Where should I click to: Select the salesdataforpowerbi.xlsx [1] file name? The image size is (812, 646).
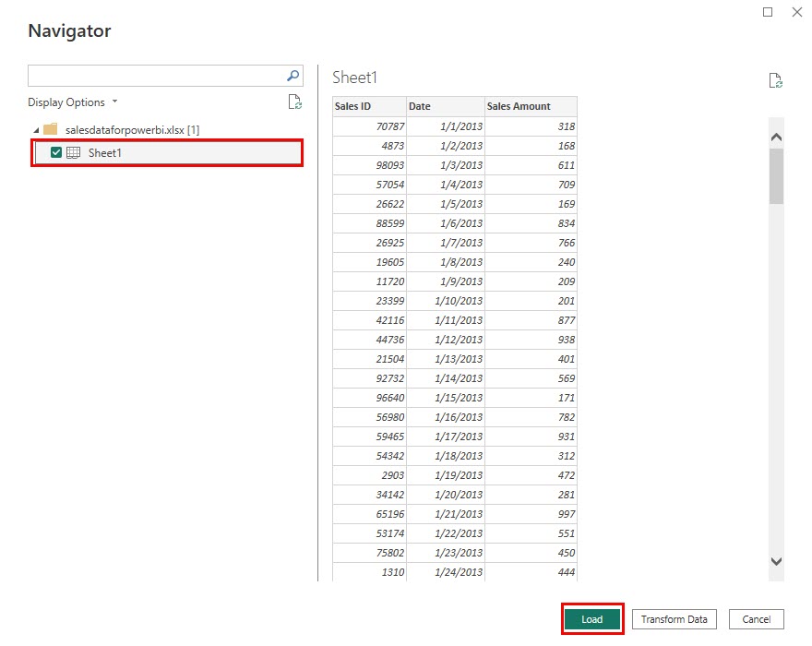click(132, 129)
